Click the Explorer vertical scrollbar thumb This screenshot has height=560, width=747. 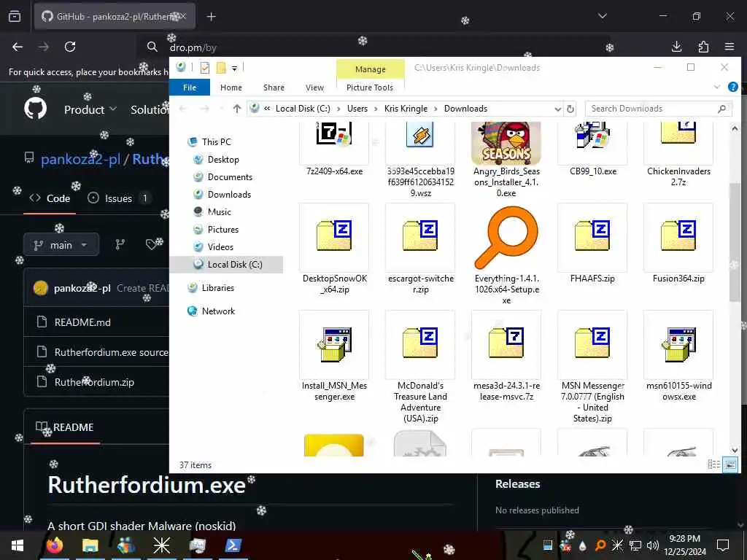734,242
